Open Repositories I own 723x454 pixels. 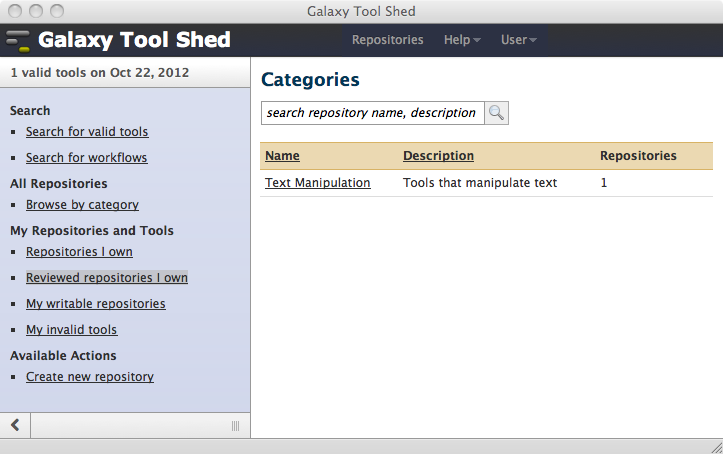point(79,252)
